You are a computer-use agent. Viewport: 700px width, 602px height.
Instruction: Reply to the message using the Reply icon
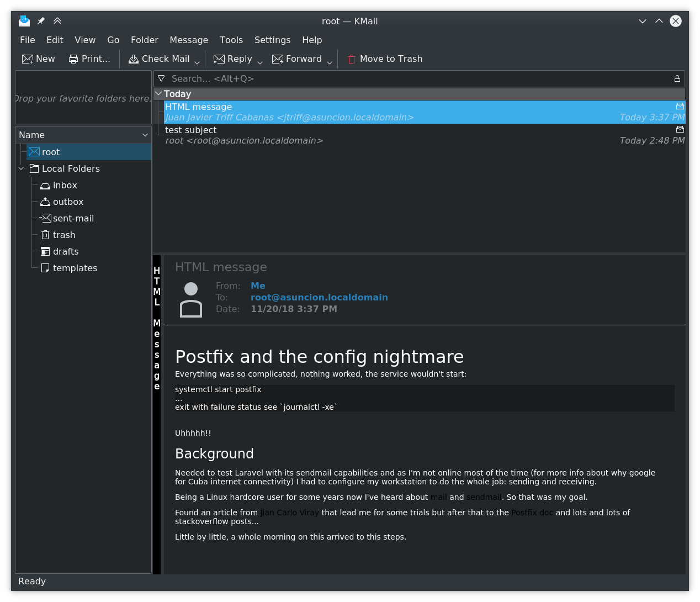pos(219,59)
